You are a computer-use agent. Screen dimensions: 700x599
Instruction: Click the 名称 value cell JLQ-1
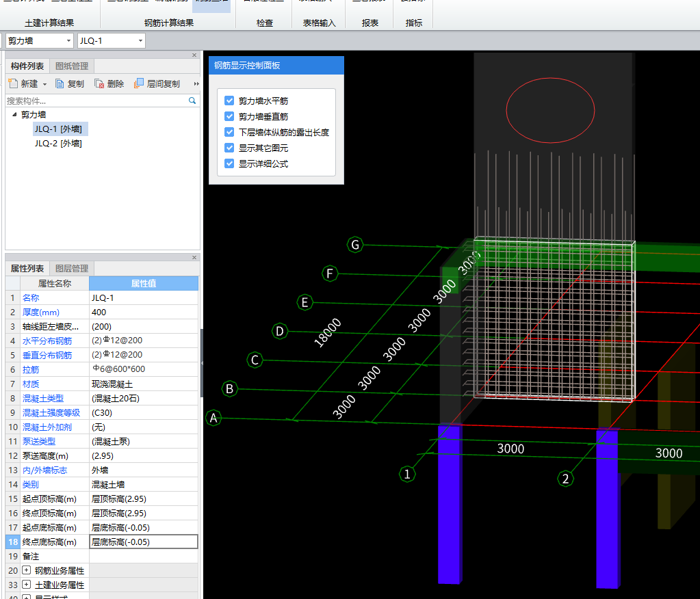(144, 297)
